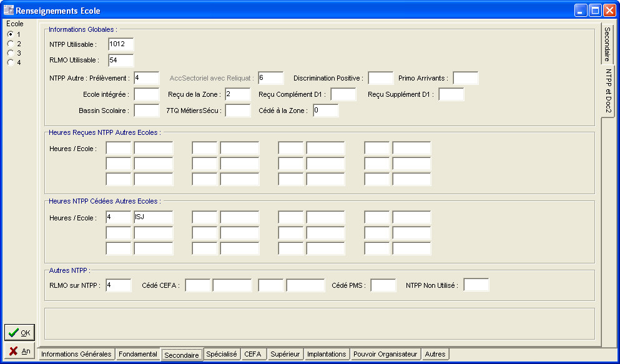The image size is (620, 364).
Task: Maximize the Renseignements Ecole window
Action: [x=594, y=10]
